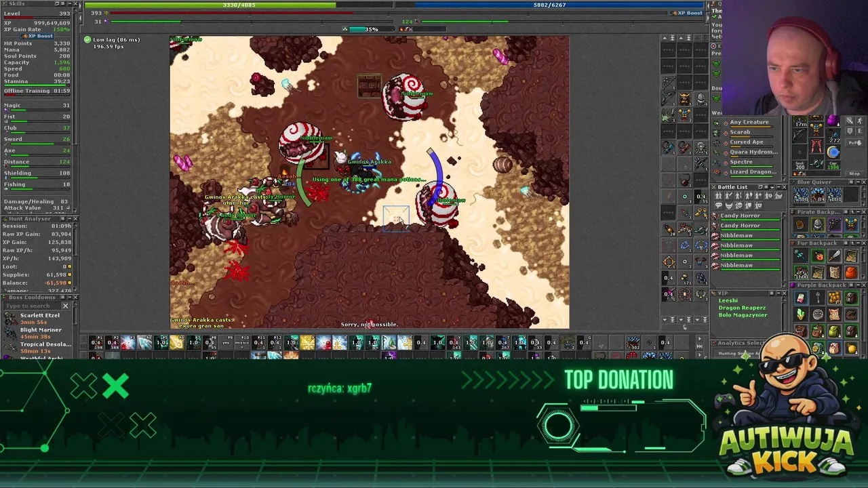Image resolution: width=868 pixels, height=488 pixels.
Task: Toggle Expert mode E button
Action: click(x=860, y=131)
